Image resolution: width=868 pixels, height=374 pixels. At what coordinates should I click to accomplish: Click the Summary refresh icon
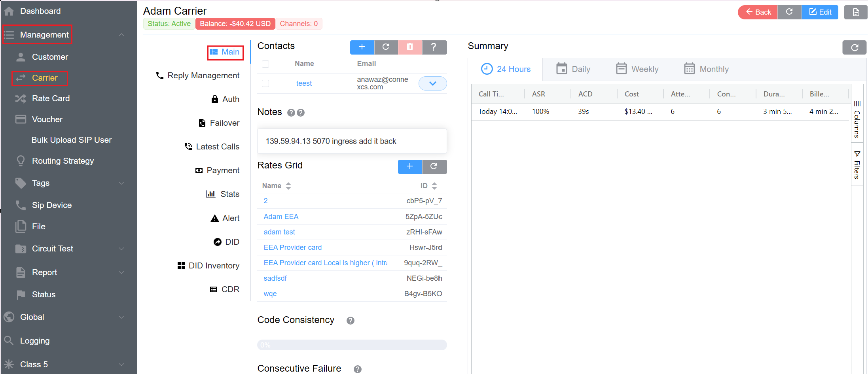click(x=854, y=47)
